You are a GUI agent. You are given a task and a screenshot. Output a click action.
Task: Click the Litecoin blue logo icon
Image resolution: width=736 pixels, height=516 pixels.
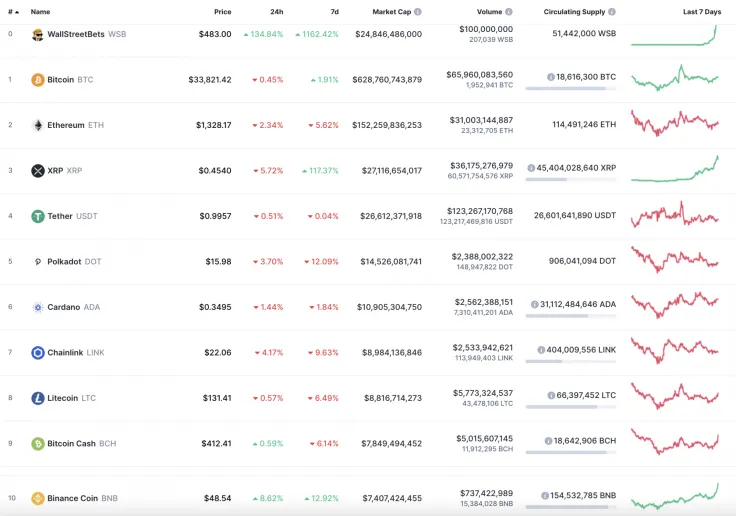[38, 398]
